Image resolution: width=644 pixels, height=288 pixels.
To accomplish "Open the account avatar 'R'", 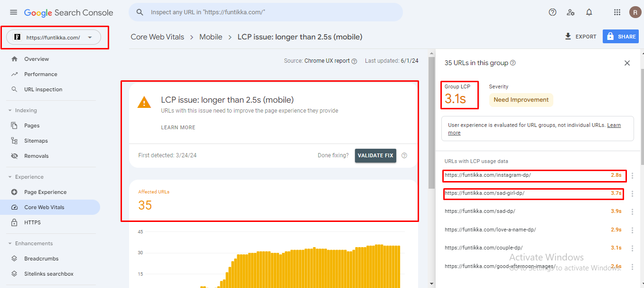I will (x=635, y=12).
